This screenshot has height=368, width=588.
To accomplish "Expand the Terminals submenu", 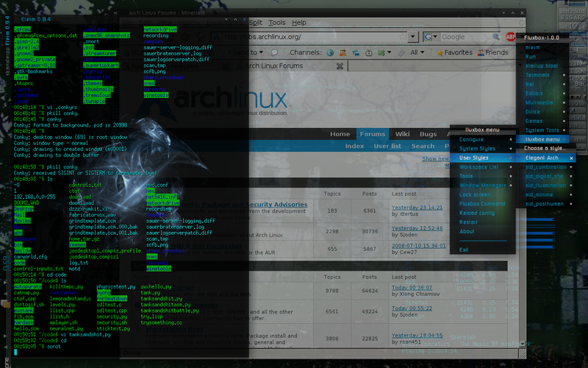I will [x=542, y=75].
